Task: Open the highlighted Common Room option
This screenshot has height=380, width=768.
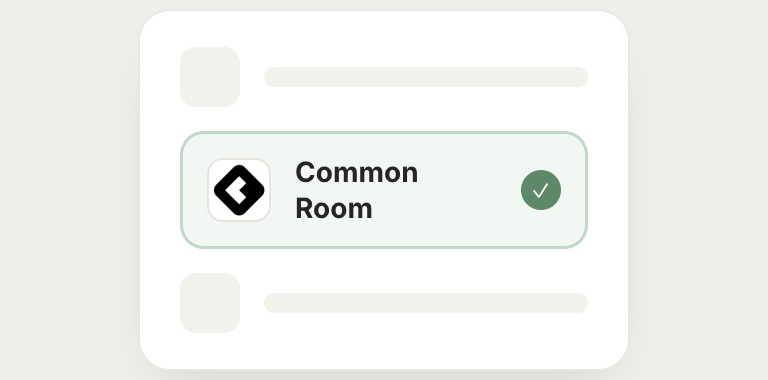Action: coord(384,190)
